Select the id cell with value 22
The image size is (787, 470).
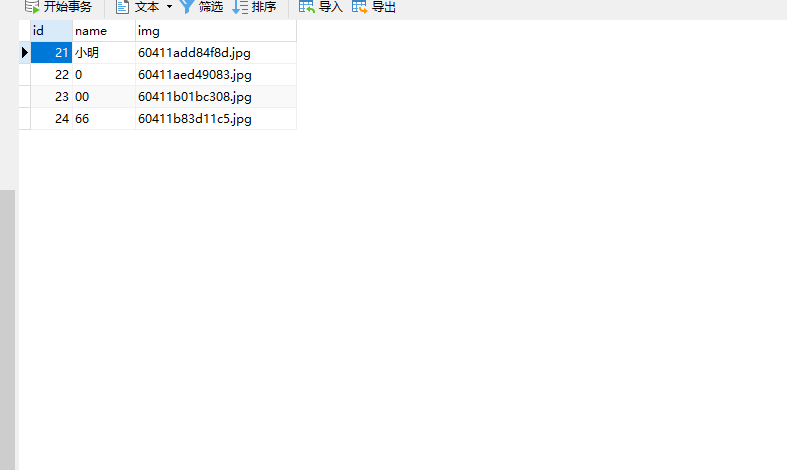click(52, 75)
